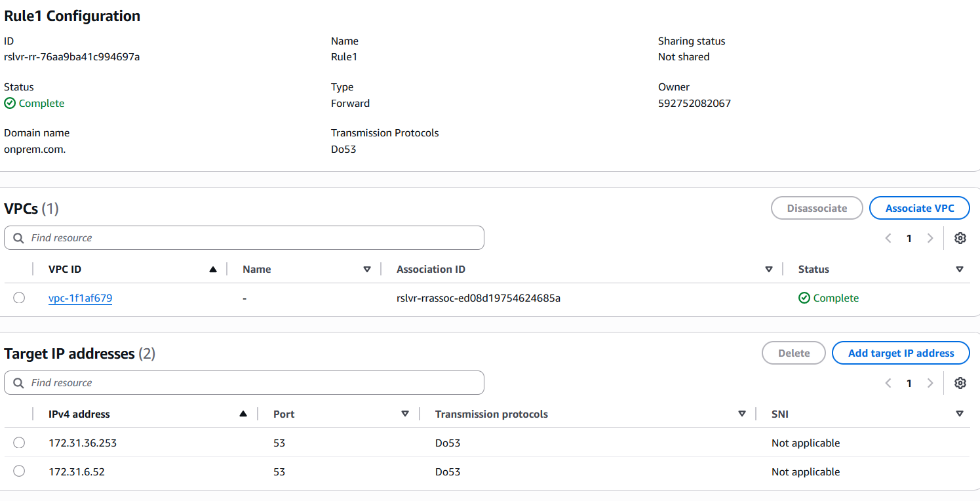Go to next page in VPCs table
The height and width of the screenshot is (501, 980).
point(930,238)
